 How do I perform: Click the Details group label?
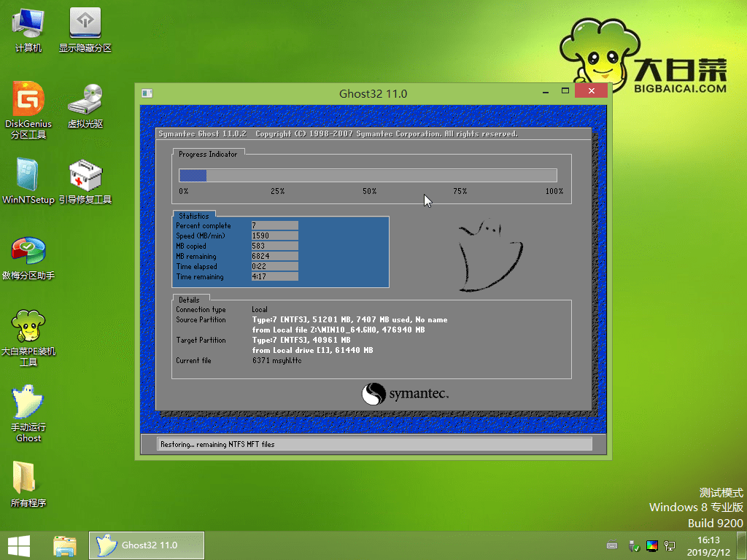coord(189,300)
